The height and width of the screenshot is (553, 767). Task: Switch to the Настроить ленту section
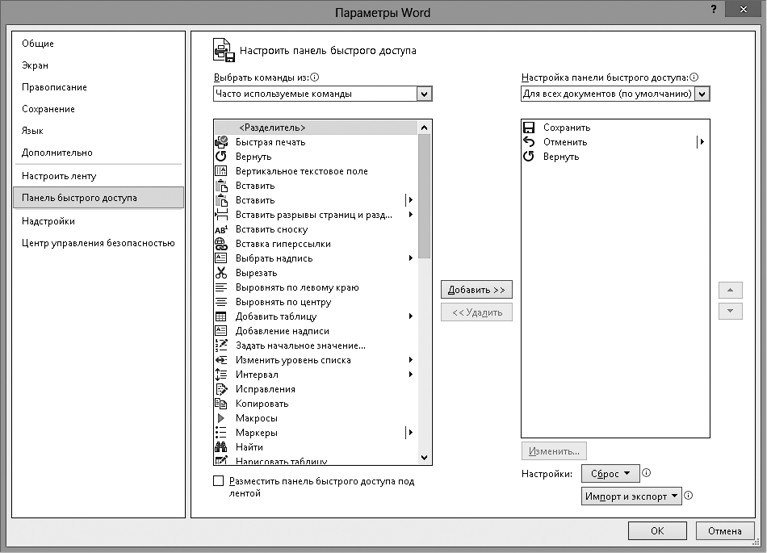pyautogui.click(x=58, y=176)
